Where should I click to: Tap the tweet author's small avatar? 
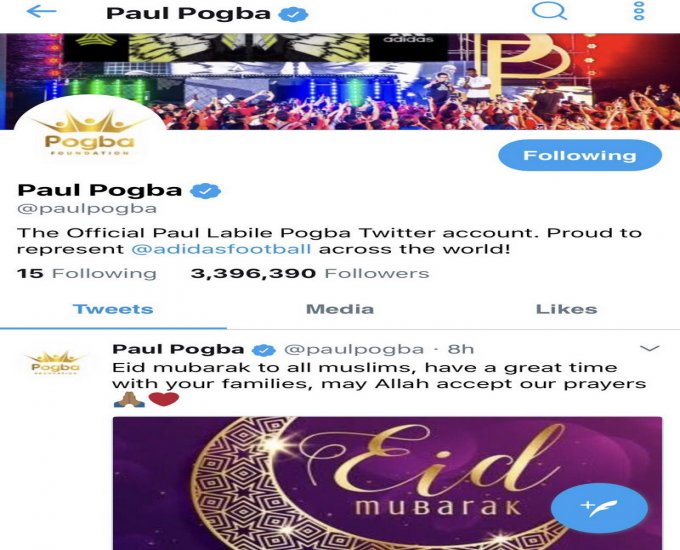(55, 363)
